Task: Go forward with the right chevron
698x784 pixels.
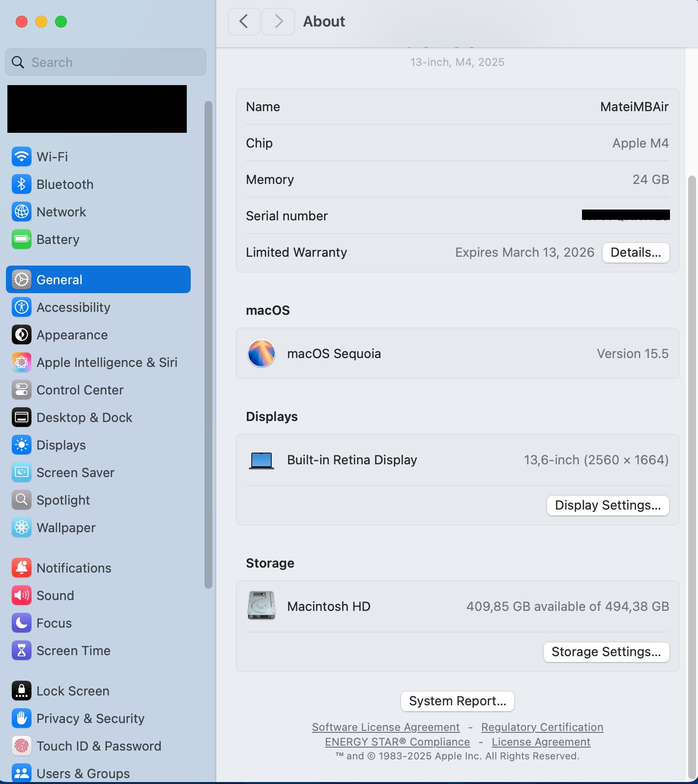Action: 278,22
